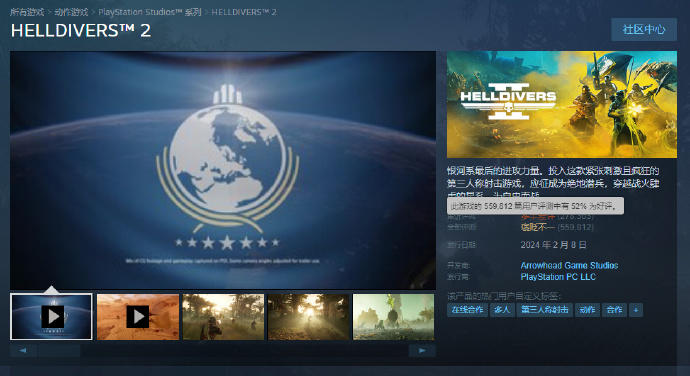Screen dimensions: 690x376
Task: Open the sunlit forest screenshot thumbnail
Action: coord(308,317)
